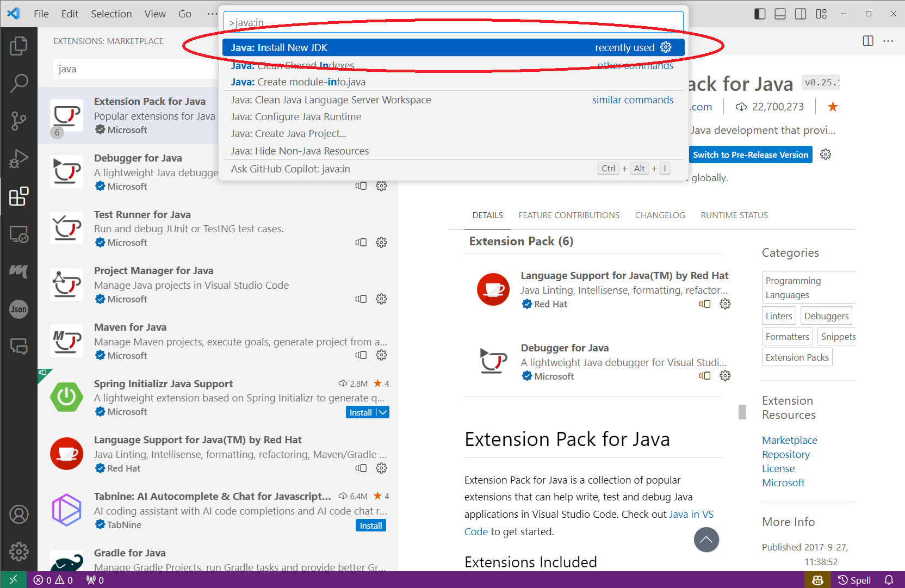Image resolution: width=905 pixels, height=588 pixels.
Task: Click the ports forwarded status item
Action: pos(95,580)
